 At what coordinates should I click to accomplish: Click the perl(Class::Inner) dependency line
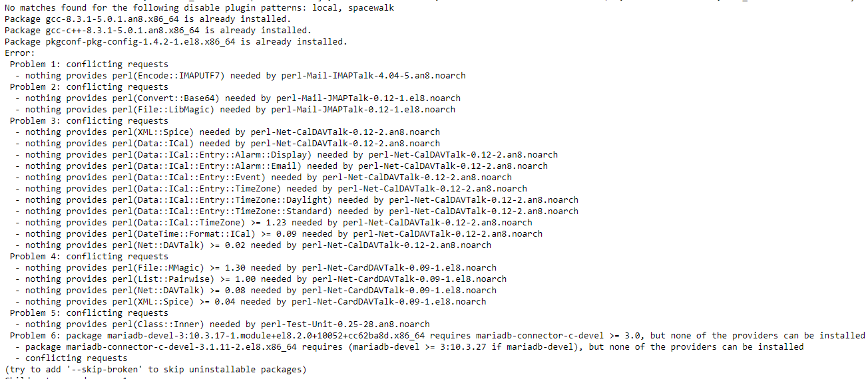pos(222,324)
